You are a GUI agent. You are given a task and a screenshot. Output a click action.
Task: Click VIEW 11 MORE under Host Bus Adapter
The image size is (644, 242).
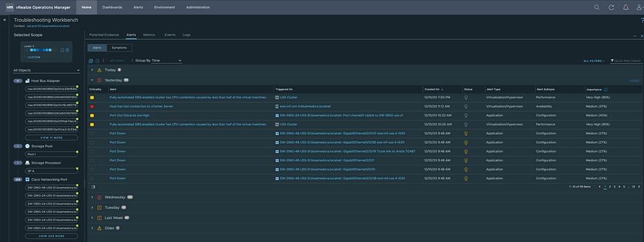click(x=51, y=137)
